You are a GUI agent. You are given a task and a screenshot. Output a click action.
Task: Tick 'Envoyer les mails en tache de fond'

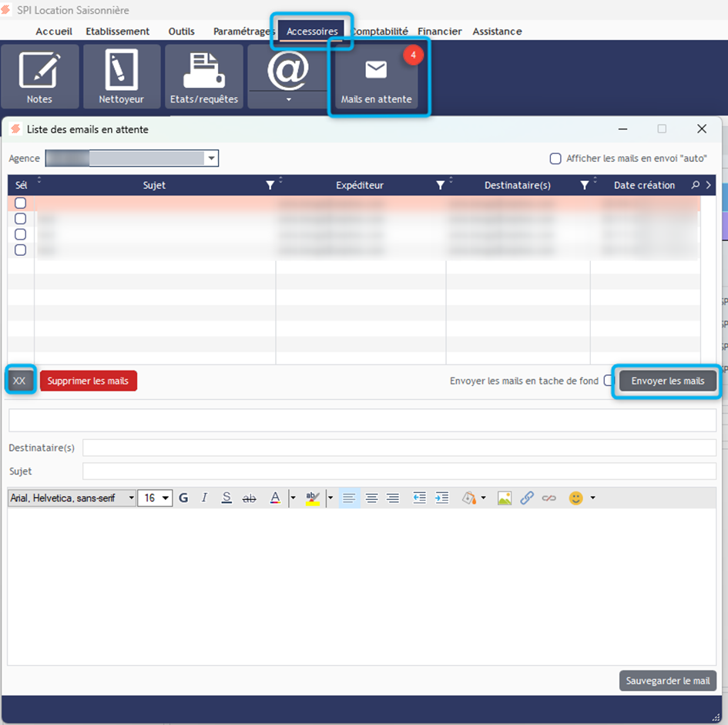(609, 381)
